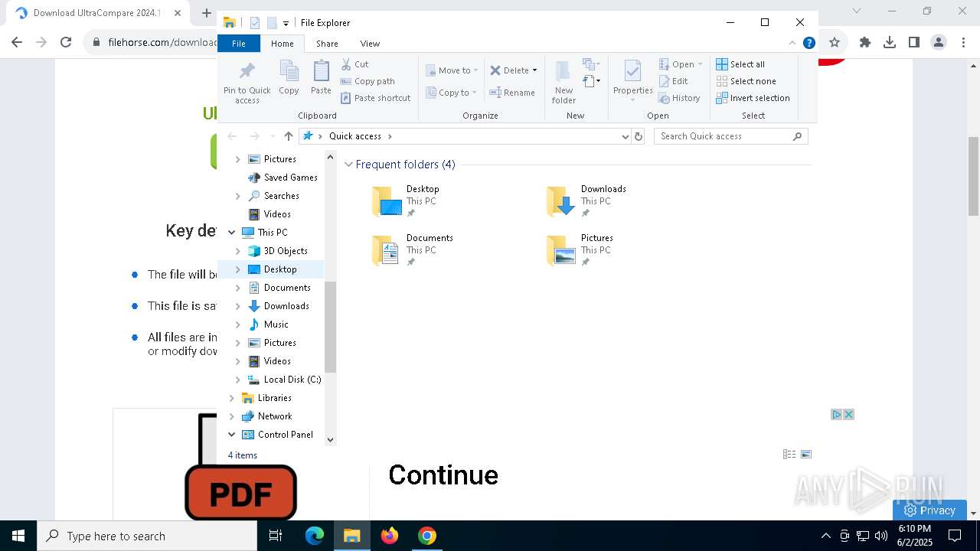
Task: Click the Chrome page vertical scrollbar thumb
Action: (x=974, y=176)
